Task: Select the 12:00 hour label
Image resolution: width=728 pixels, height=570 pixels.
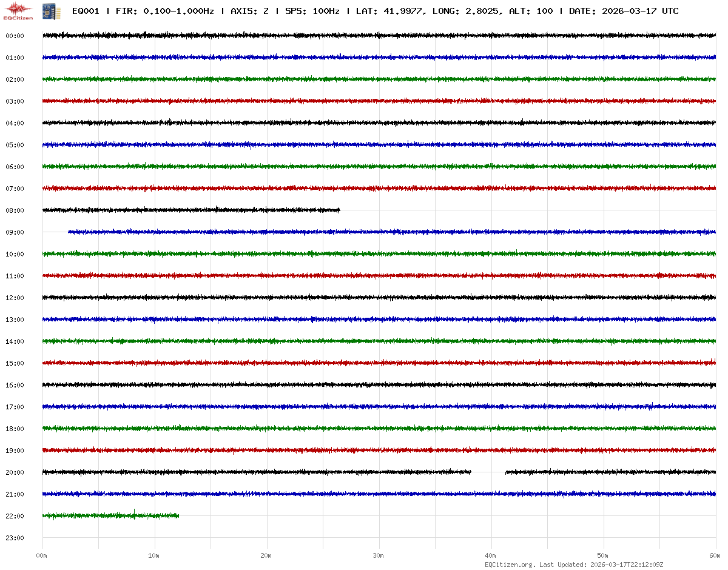Action: point(15,298)
